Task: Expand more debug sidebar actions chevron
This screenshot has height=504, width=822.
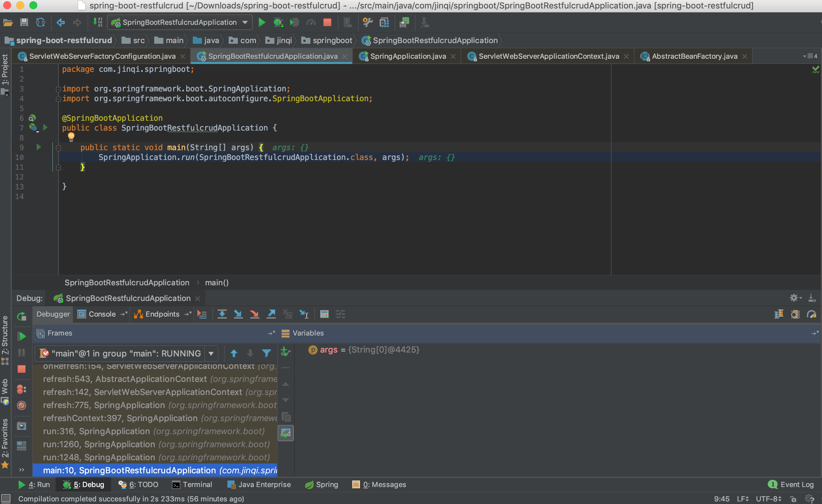Action: [x=22, y=470]
